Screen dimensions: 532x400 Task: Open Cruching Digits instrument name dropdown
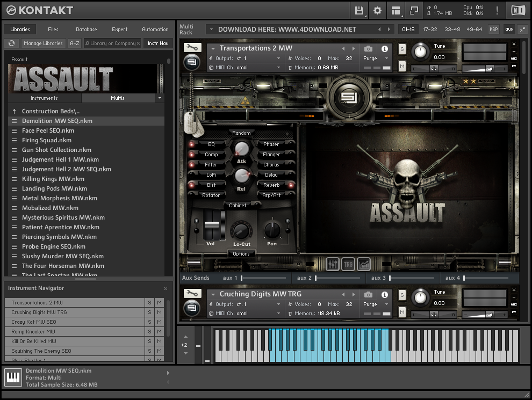[213, 294]
